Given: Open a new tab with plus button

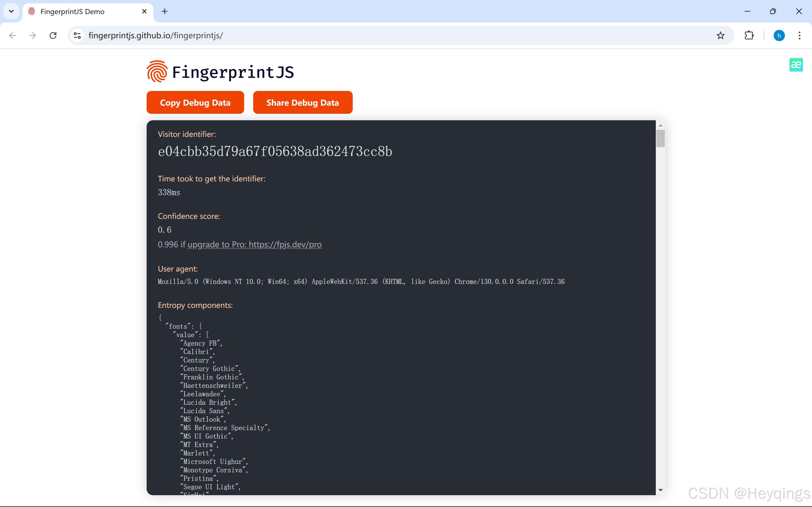Looking at the screenshot, I should (x=164, y=11).
